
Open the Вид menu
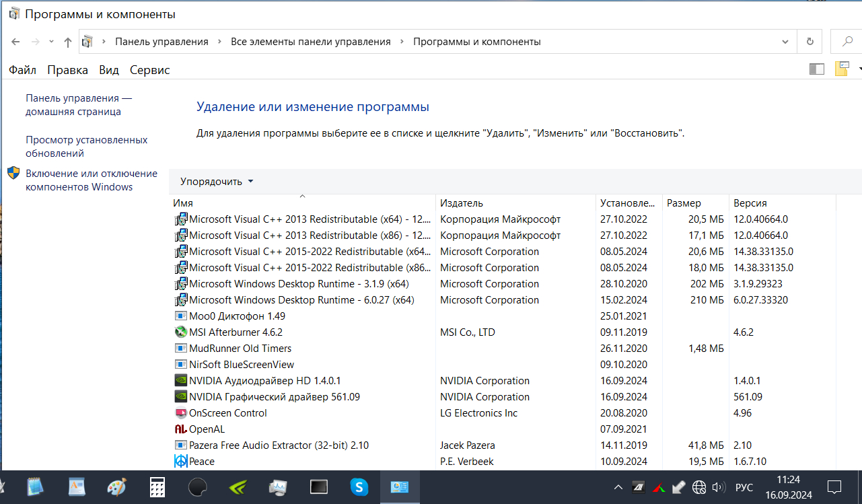coord(109,70)
